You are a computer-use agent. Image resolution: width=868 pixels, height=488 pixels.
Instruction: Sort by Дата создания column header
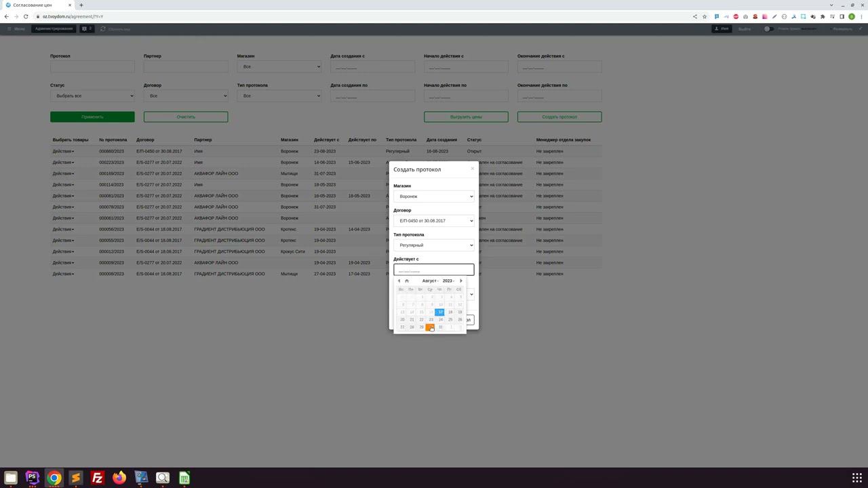(x=441, y=140)
